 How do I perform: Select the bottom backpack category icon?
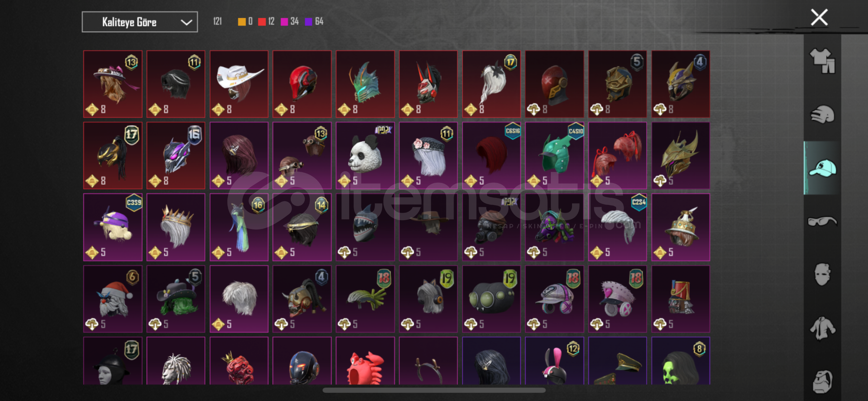coord(822,381)
